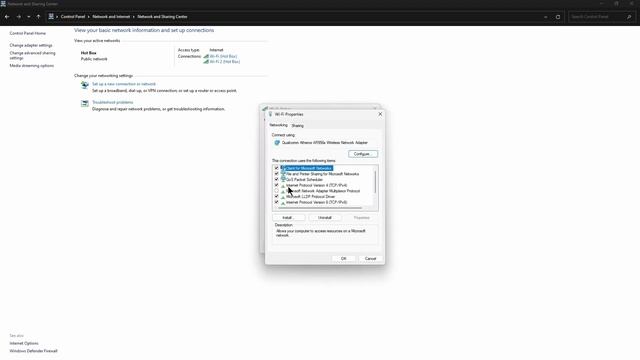This screenshot has width=640, height=360.
Task: Enable Microsoft Network Adapter Multiplexor Protocol checkbox
Action: point(276,191)
